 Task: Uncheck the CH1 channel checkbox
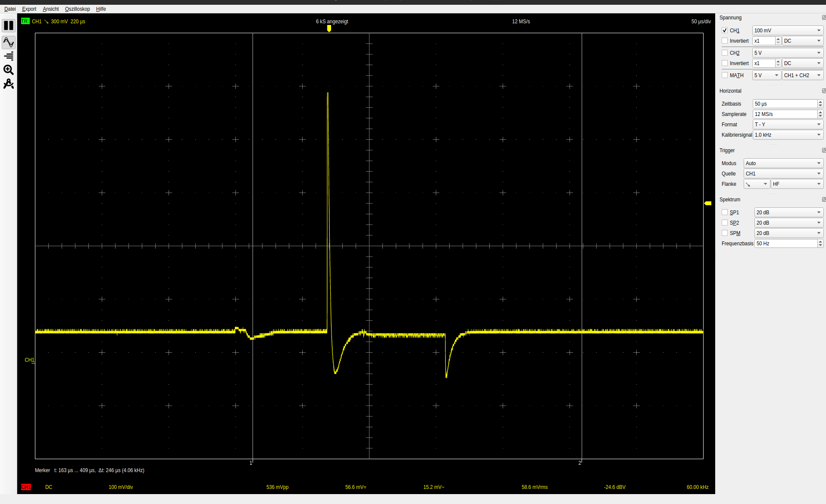tap(725, 31)
